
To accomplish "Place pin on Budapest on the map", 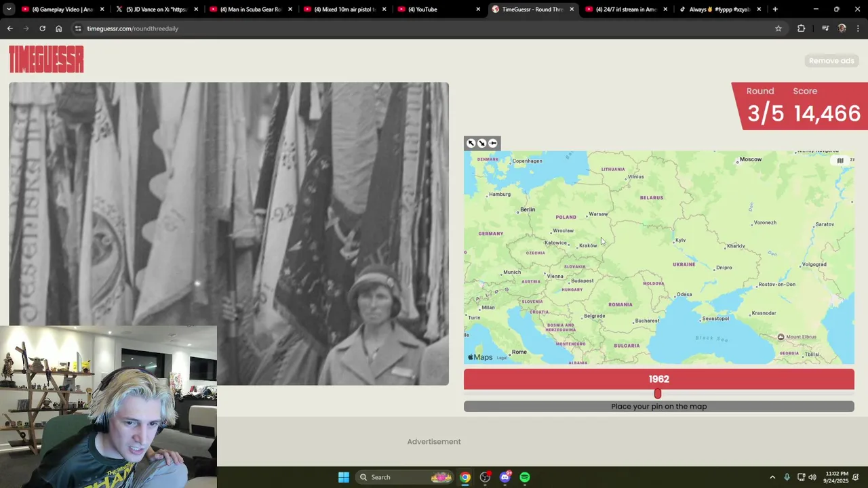I will (582, 281).
